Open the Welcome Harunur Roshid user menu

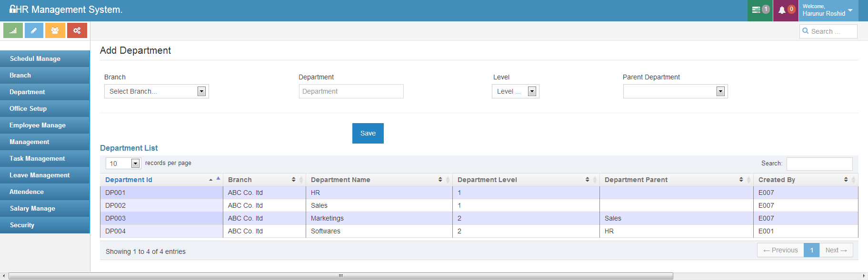(x=828, y=10)
